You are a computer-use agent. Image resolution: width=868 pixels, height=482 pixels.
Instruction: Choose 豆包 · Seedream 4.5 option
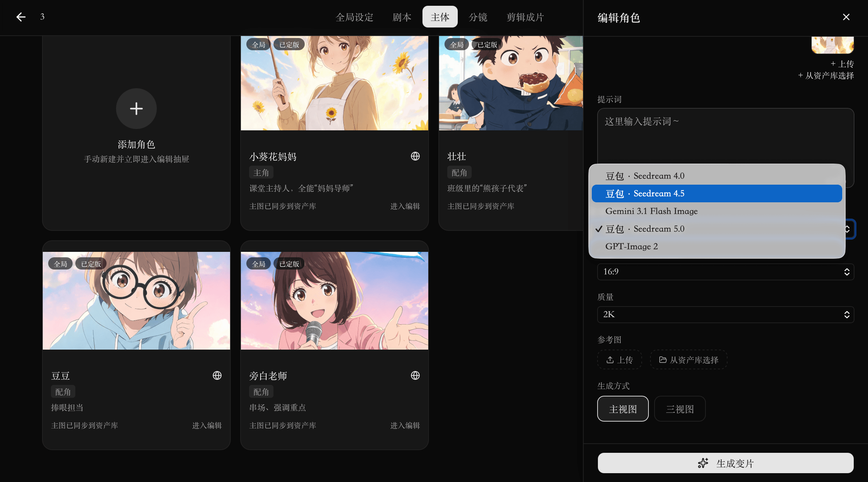pyautogui.click(x=717, y=193)
